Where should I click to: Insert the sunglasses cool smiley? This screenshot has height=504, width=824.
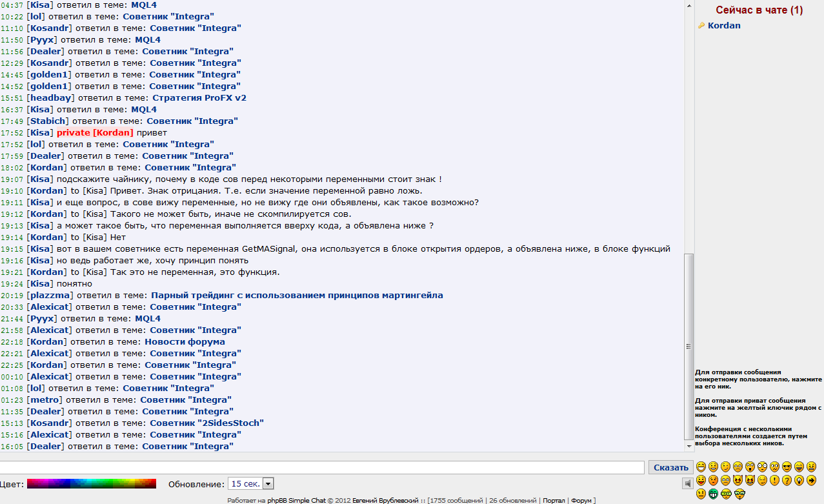(x=787, y=467)
